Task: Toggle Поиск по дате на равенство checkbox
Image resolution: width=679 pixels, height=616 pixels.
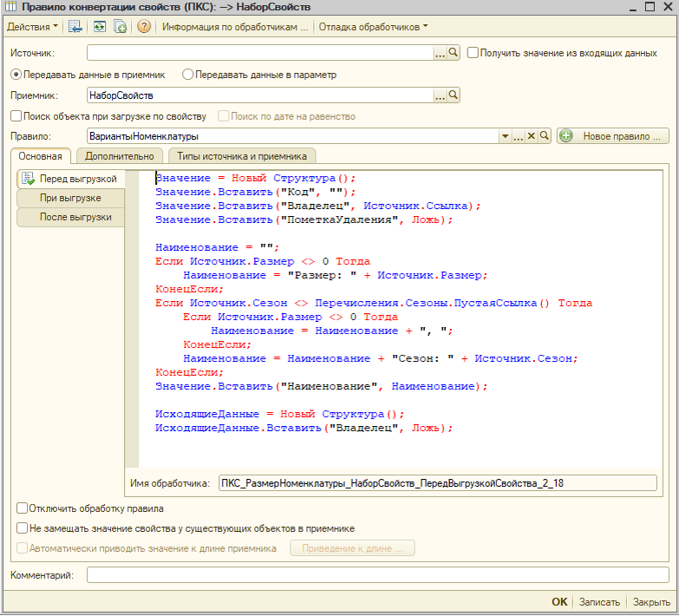Action: point(224,116)
